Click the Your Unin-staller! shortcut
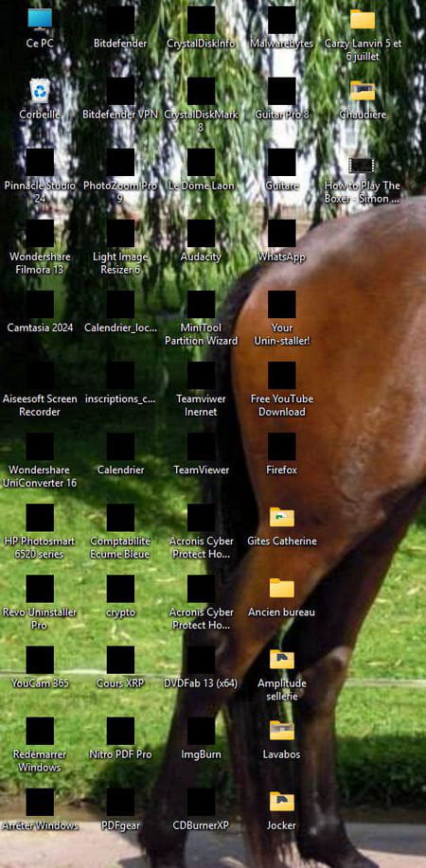Screen dimensions: 426x868 [x=281, y=305]
